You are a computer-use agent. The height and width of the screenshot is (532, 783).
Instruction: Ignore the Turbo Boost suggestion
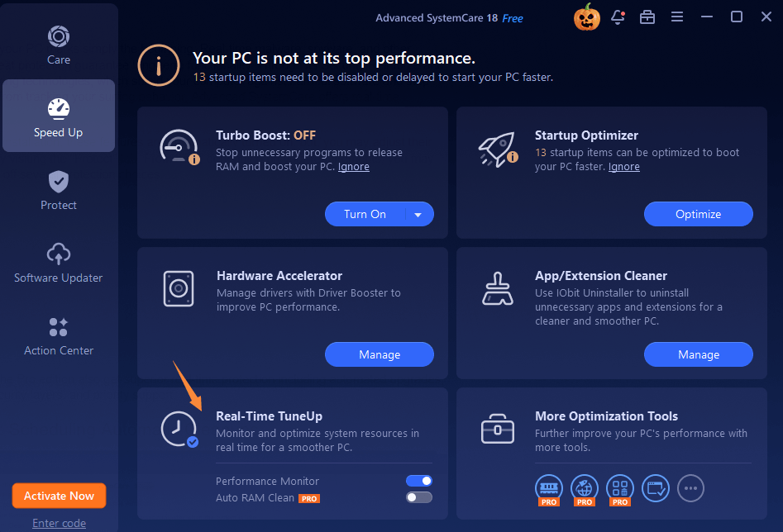[x=354, y=167]
